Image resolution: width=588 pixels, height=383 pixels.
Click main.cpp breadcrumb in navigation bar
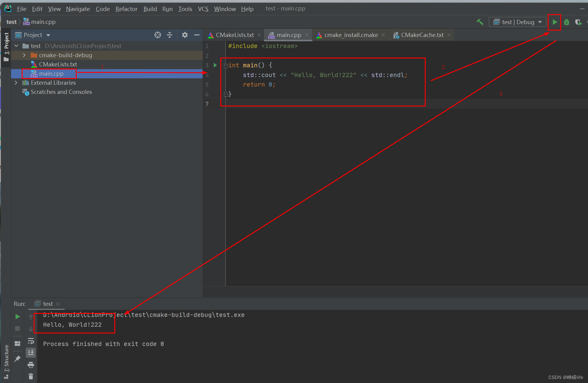pos(39,22)
